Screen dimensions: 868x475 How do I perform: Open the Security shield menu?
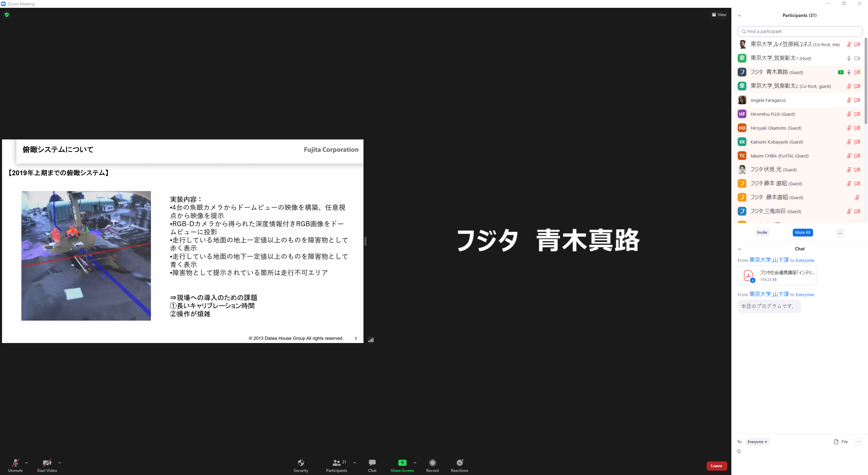pyautogui.click(x=301, y=465)
